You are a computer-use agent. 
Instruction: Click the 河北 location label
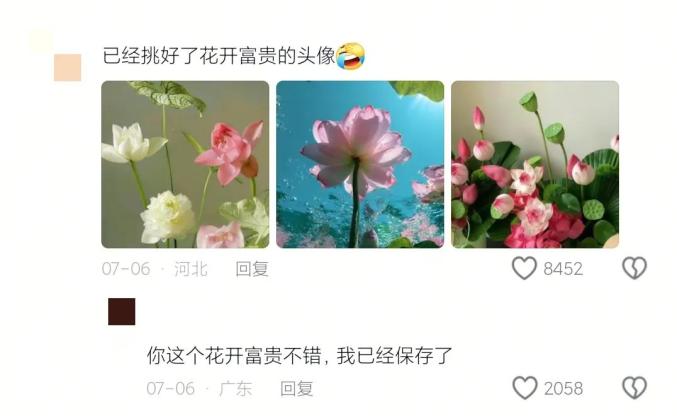click(190, 269)
